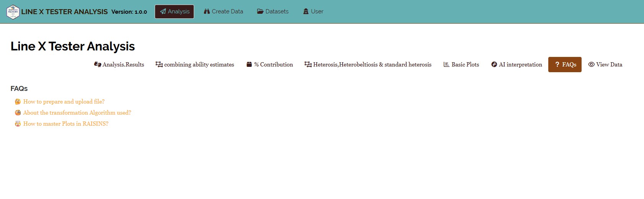644x199 pixels.
Task: Go to Create Data in navbar
Action: point(224,11)
